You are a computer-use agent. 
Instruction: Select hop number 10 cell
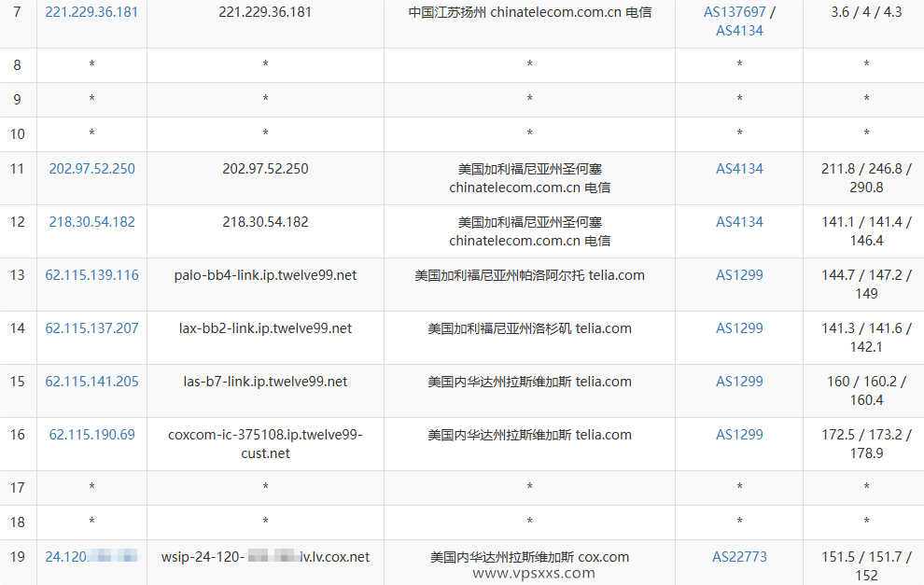point(18,133)
